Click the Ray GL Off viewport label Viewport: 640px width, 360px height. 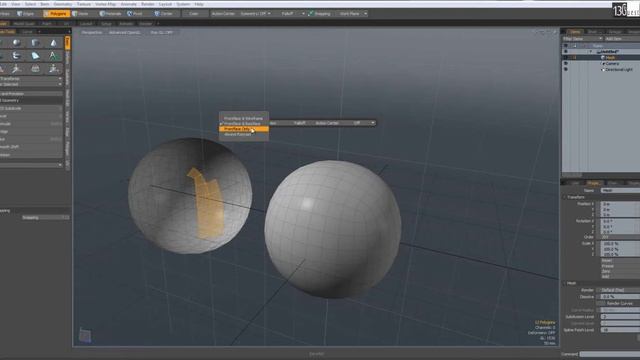(x=162, y=32)
